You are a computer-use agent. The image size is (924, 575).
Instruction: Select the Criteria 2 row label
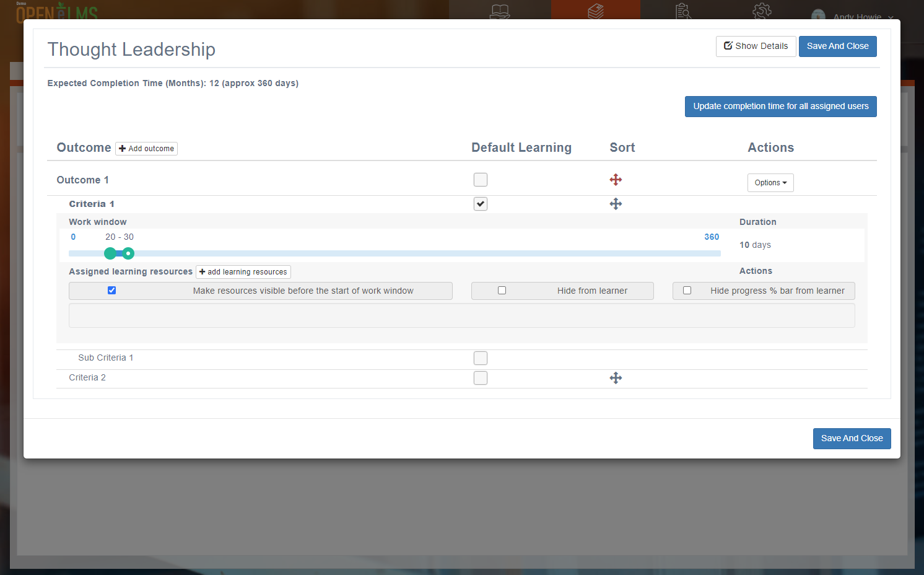coord(87,378)
